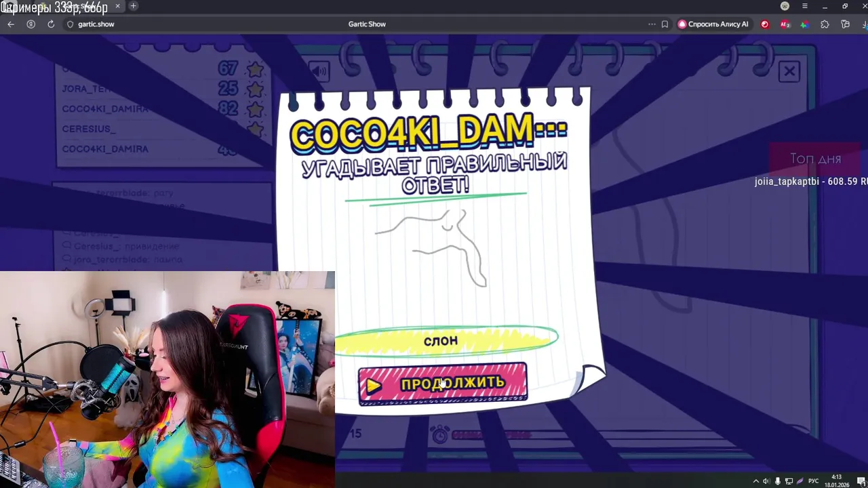Click purple feather tray icon
Viewport: 868px width, 488px height.
point(800,481)
